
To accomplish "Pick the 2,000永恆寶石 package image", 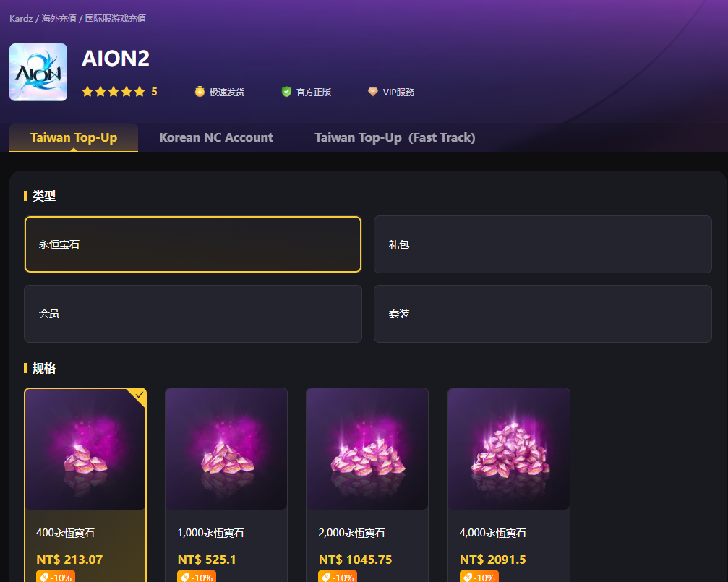I will (367, 449).
